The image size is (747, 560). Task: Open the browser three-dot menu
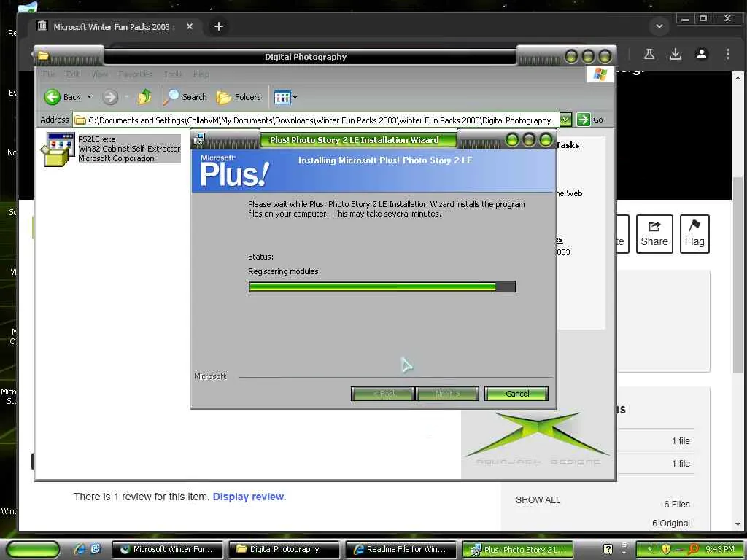(727, 54)
